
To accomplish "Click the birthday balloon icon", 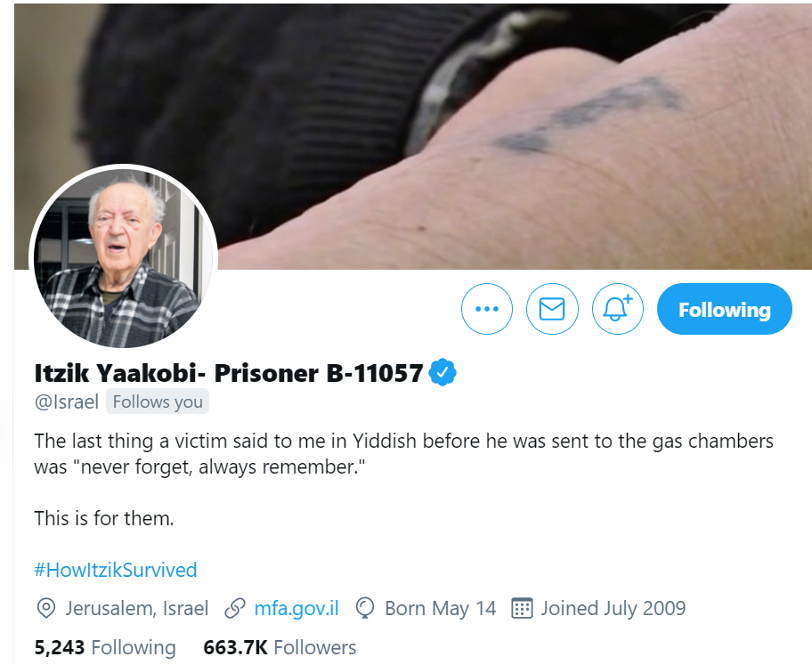I will 364,608.
